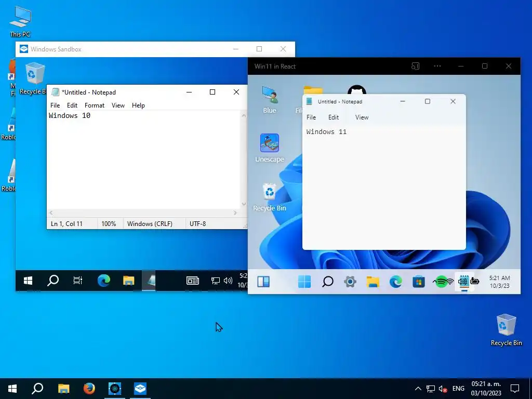This screenshot has width=532, height=399.
Task: Select Win11 React app in host taskbar
Action: tap(115, 389)
